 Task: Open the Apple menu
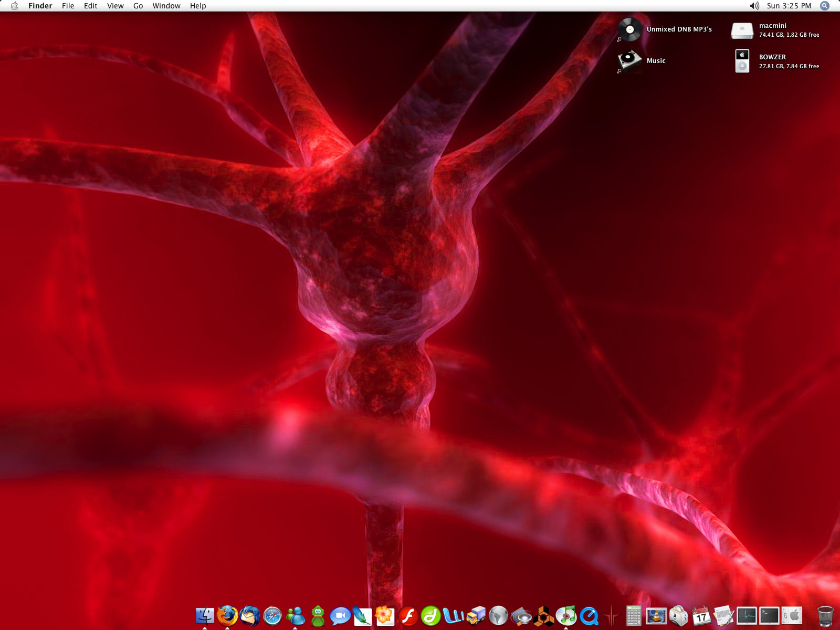[14, 6]
